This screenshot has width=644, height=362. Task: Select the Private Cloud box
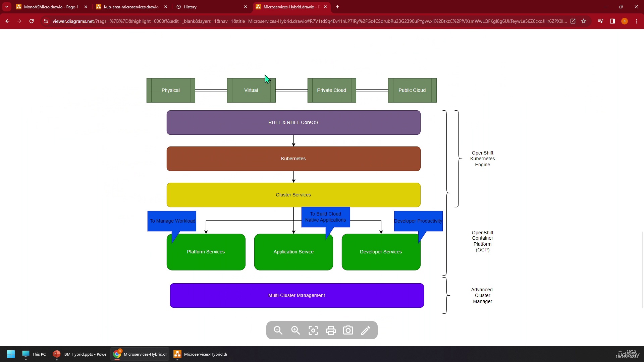[332, 90]
